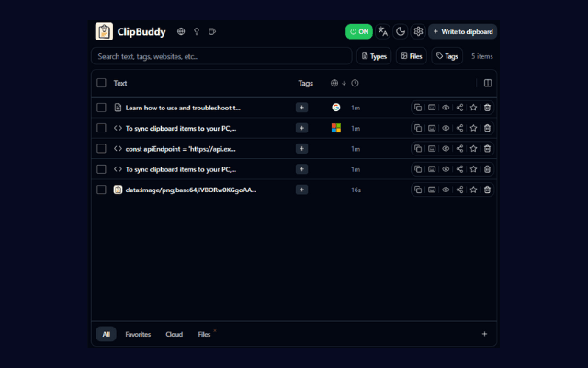Click the sort direction down arrow in header
The width and height of the screenshot is (588, 368).
click(x=344, y=83)
